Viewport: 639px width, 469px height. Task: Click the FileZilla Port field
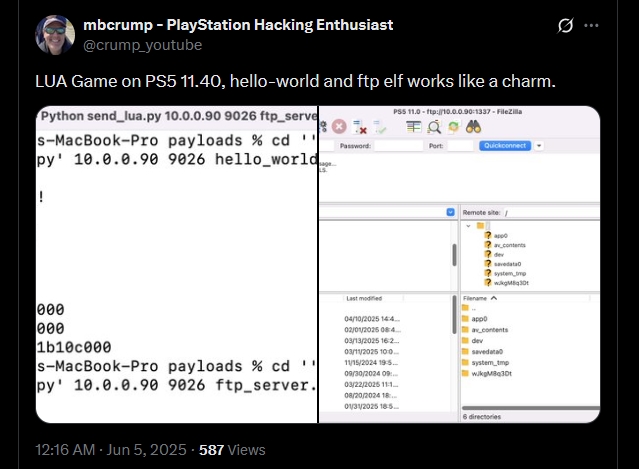pos(460,145)
